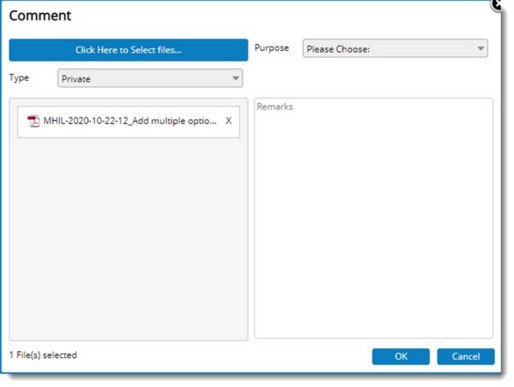Focus the Remarks text area
This screenshot has height=387, width=514.
[374, 218]
